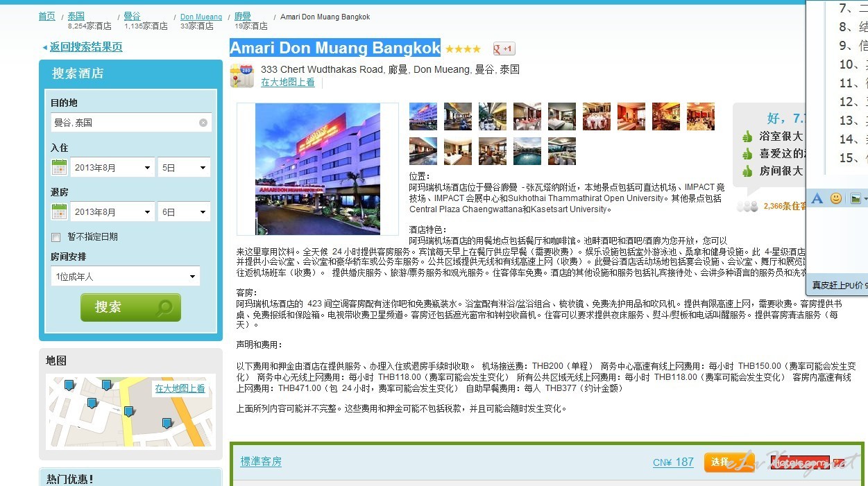Click thumbs-up icon next to 房间很大
Viewport: 868px width, 486px height.
point(747,171)
